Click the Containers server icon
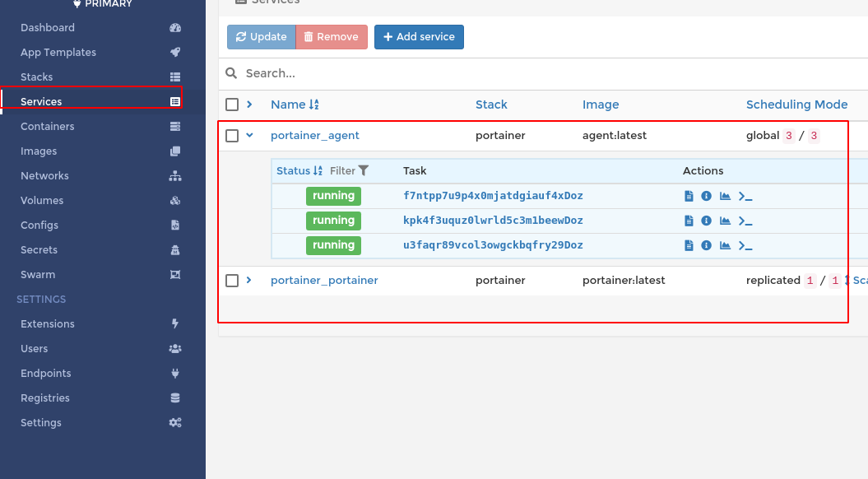 point(175,126)
